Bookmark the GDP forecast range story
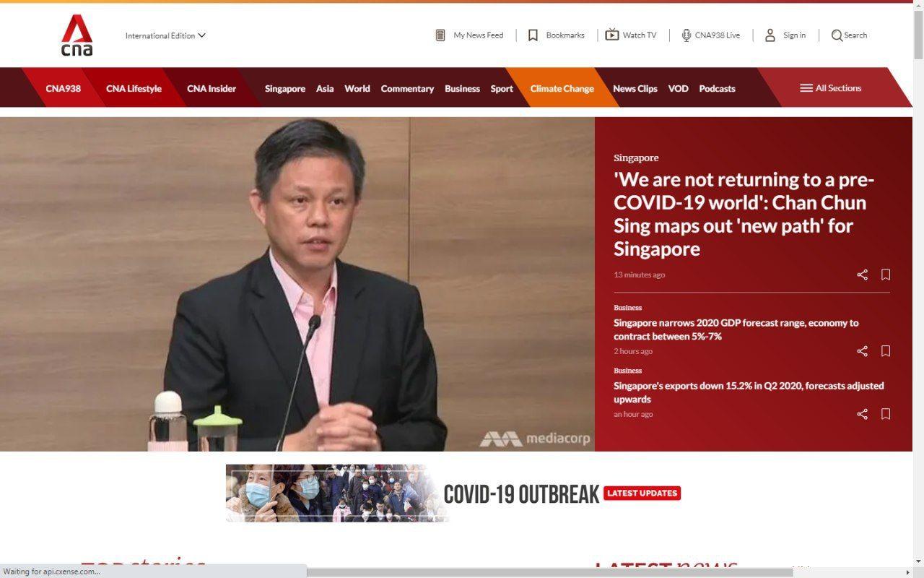The width and height of the screenshot is (924, 578). tap(886, 351)
